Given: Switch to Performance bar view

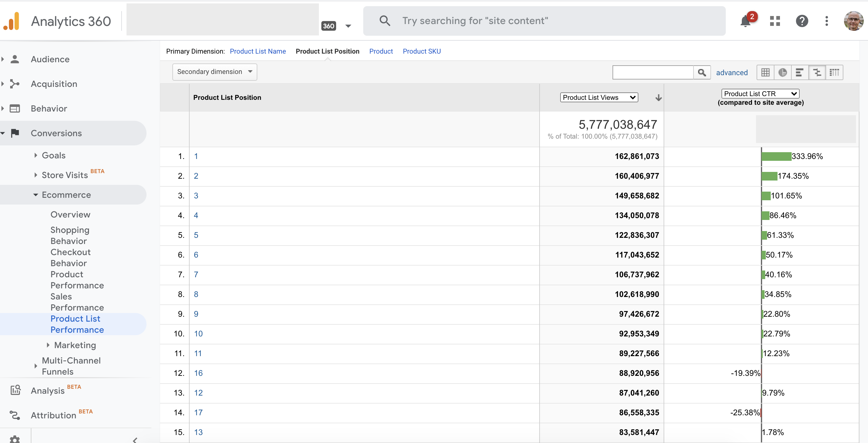Looking at the screenshot, I should 800,72.
